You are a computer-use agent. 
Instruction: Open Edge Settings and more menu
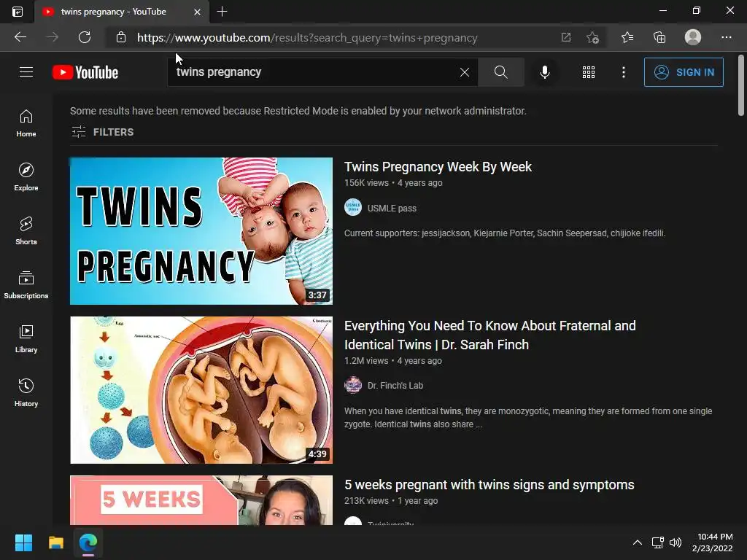726,37
